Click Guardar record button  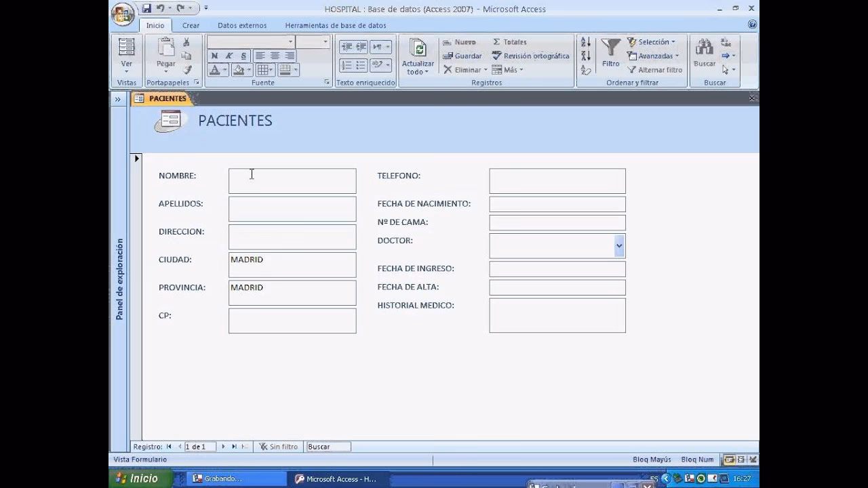pos(462,56)
